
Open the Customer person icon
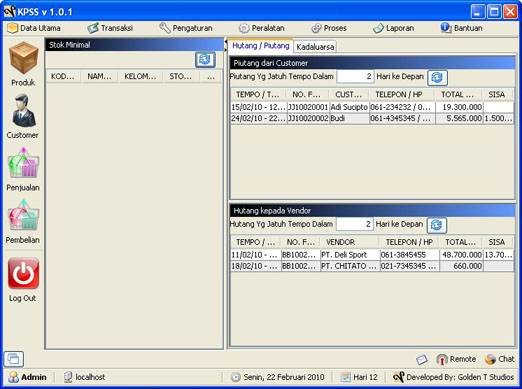[x=23, y=111]
